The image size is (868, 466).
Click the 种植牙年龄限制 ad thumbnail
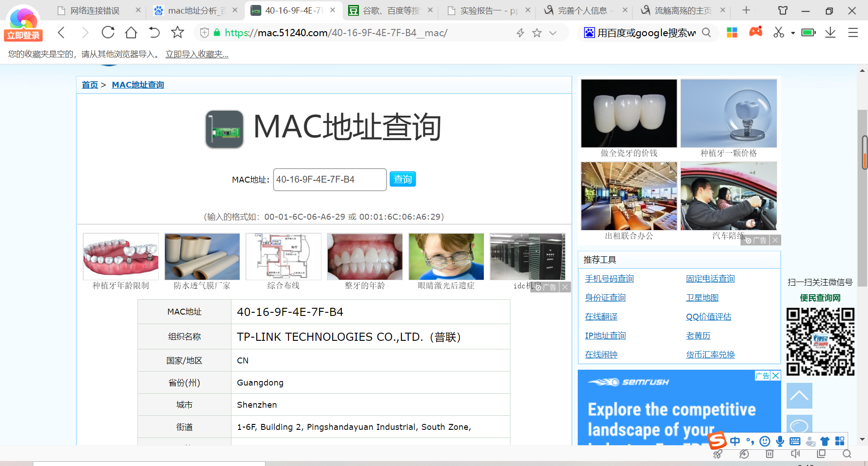[121, 257]
